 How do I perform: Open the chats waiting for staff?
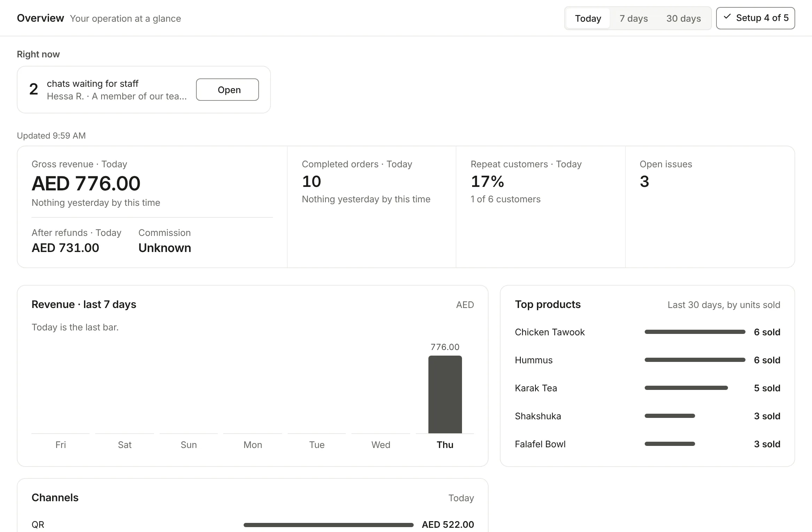pyautogui.click(x=227, y=90)
